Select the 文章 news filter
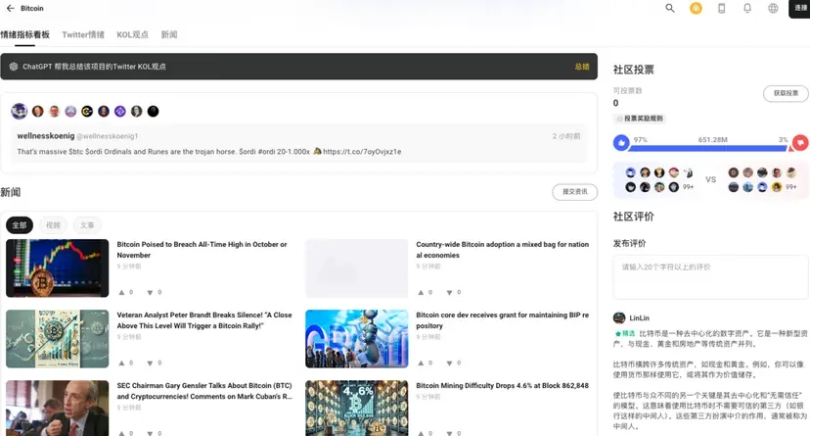This screenshot has height=442, width=817. [87, 225]
